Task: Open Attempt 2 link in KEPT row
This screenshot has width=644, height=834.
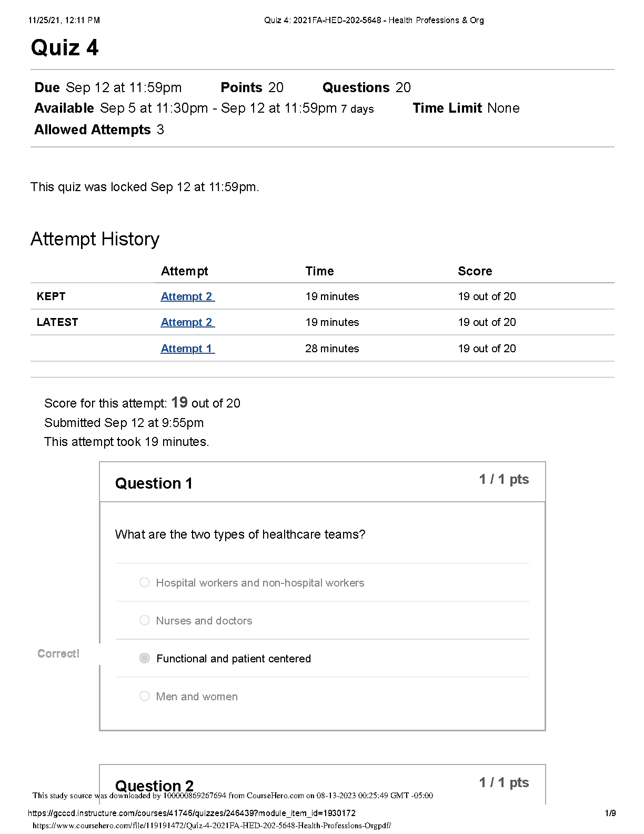Action: click(187, 296)
